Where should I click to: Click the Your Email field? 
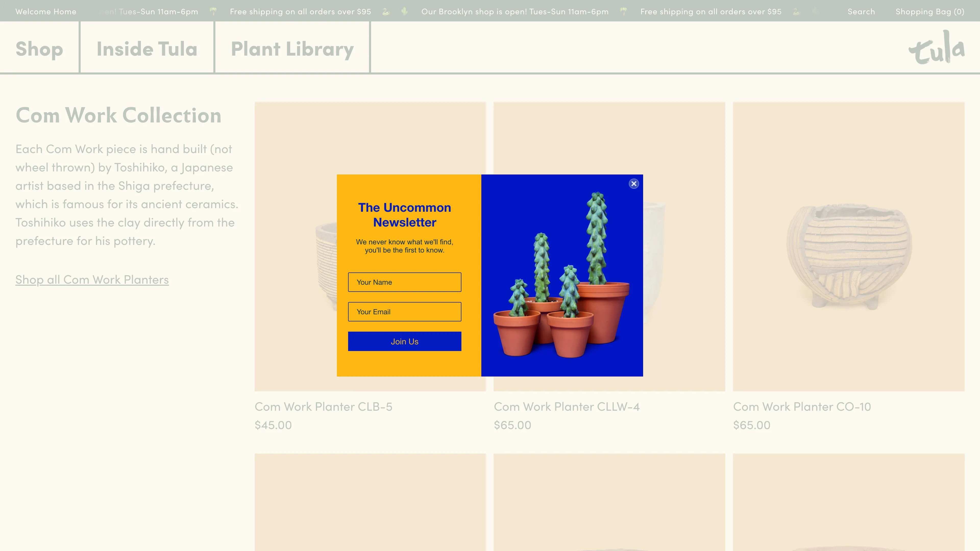405,312
